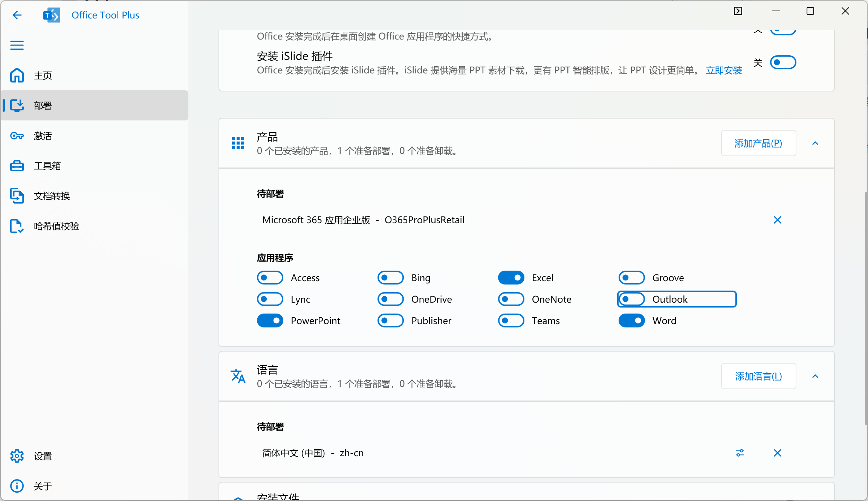868x501 pixels.
Task: Enable the OneDrive application toggle
Action: pyautogui.click(x=391, y=299)
